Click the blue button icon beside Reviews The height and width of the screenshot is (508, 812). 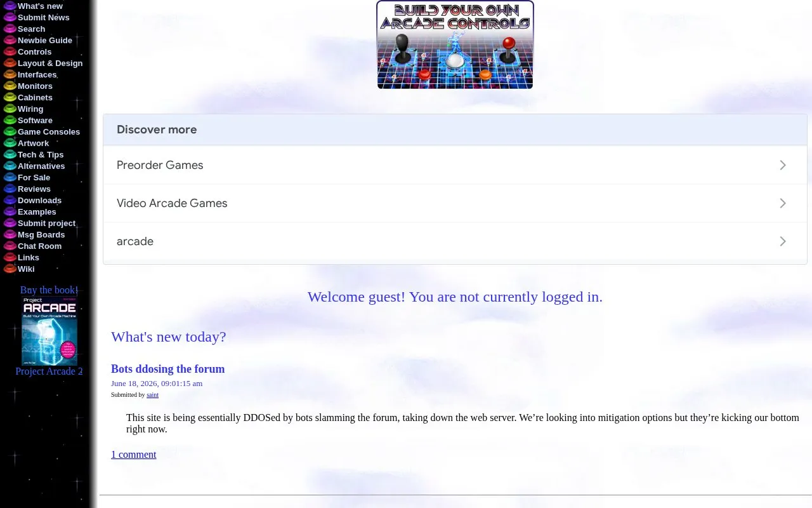[x=10, y=189]
